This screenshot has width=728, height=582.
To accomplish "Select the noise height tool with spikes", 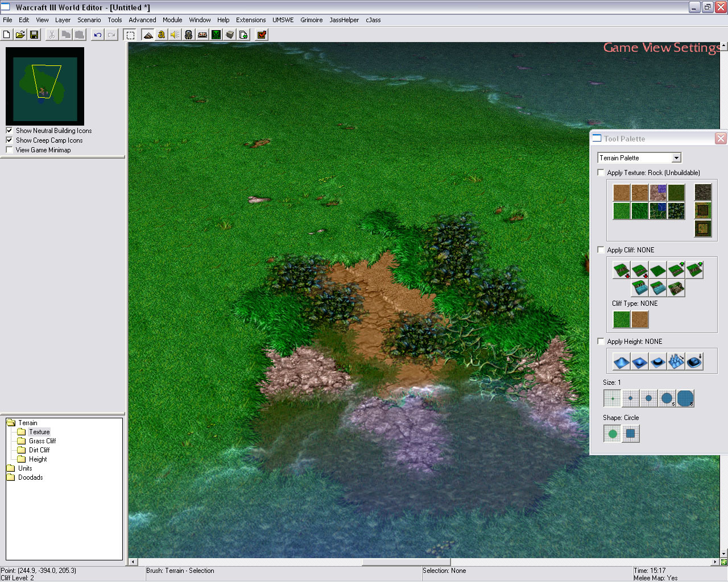I will 676,361.
